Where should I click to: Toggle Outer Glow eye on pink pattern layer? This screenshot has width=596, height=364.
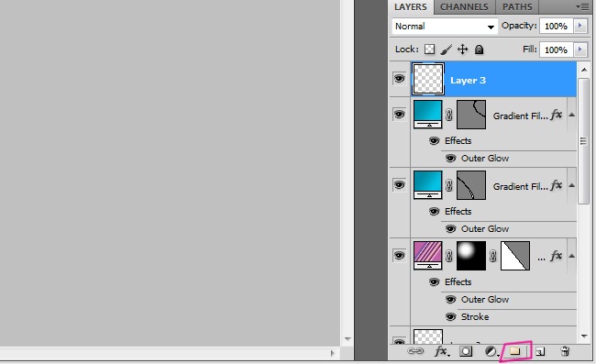point(451,300)
